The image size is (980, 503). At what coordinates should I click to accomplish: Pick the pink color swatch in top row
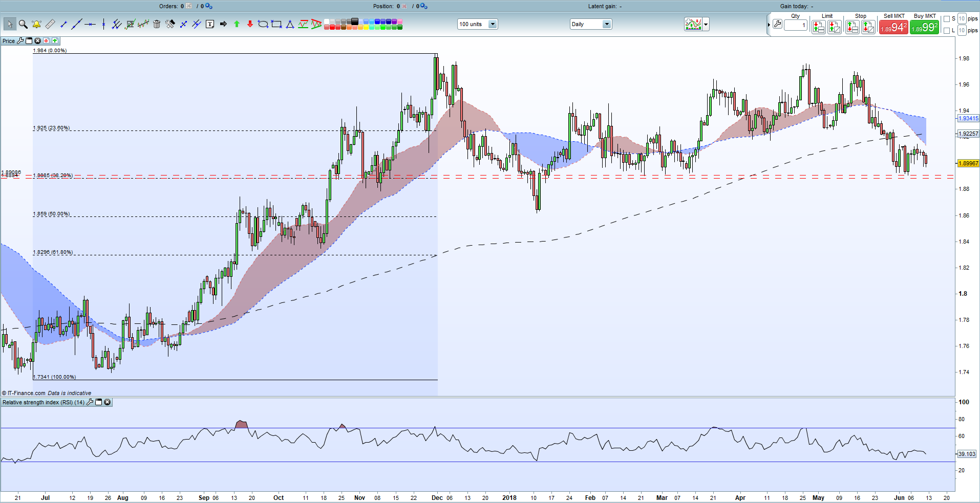pyautogui.click(x=400, y=21)
